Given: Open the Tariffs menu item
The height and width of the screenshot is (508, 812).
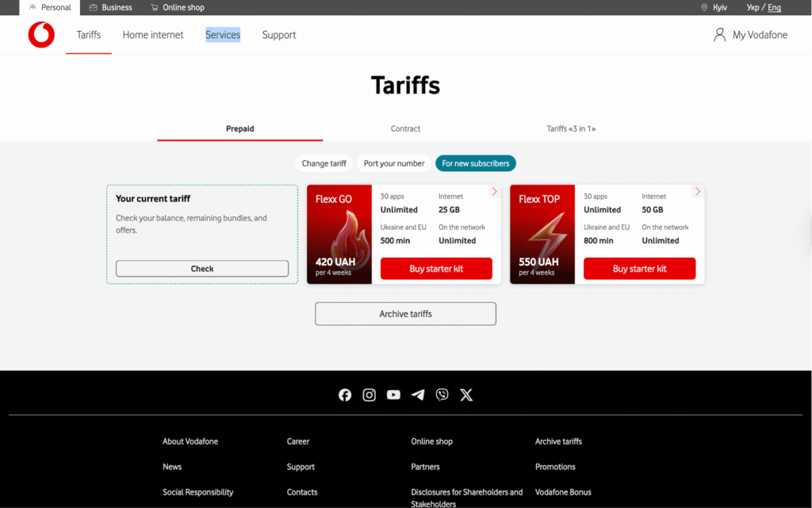Looking at the screenshot, I should pos(89,35).
